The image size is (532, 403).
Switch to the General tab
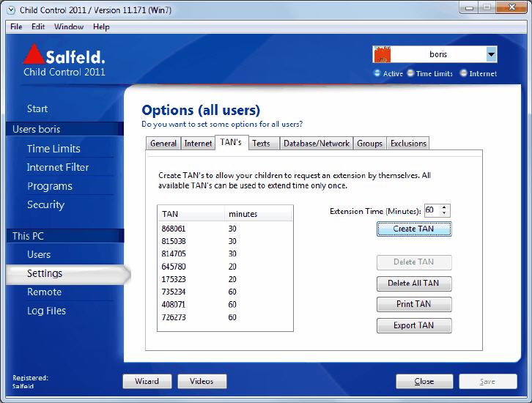coord(163,144)
